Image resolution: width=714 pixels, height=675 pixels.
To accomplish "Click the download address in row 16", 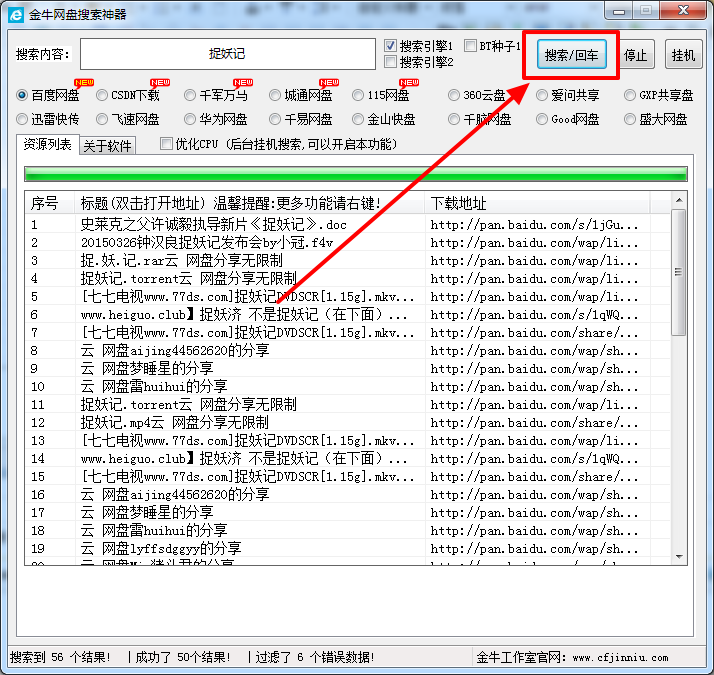I will click(534, 495).
